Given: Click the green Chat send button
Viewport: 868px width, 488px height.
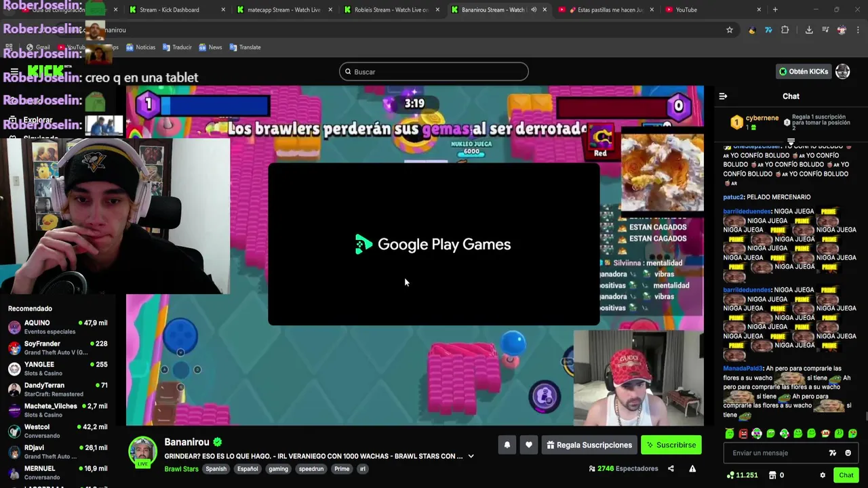Looking at the screenshot, I should [x=846, y=475].
